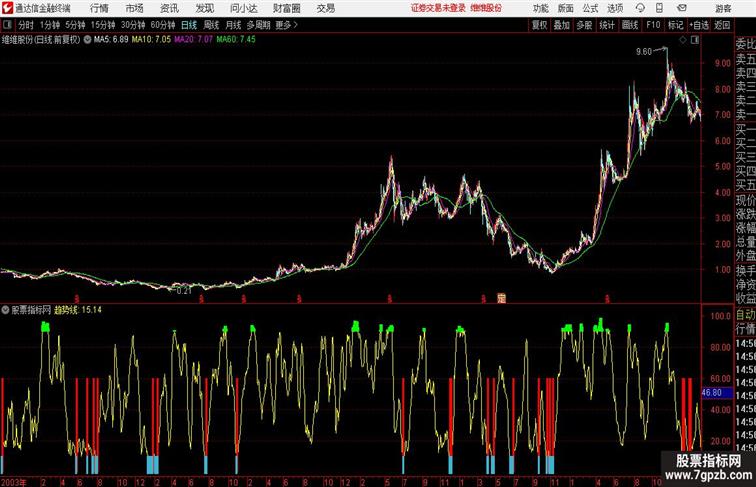Click the 维维股份(日线 前复权) chart title
Viewport: 756px width, 487px height.
click(x=41, y=40)
